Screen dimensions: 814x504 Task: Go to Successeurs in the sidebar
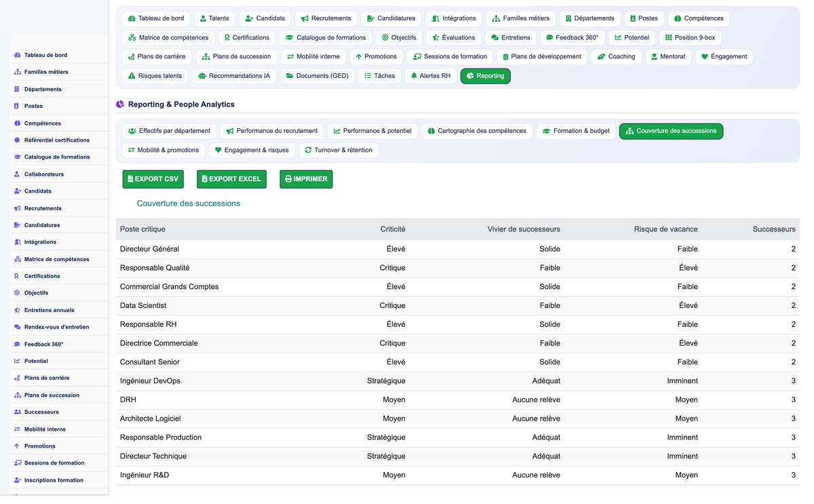(41, 412)
